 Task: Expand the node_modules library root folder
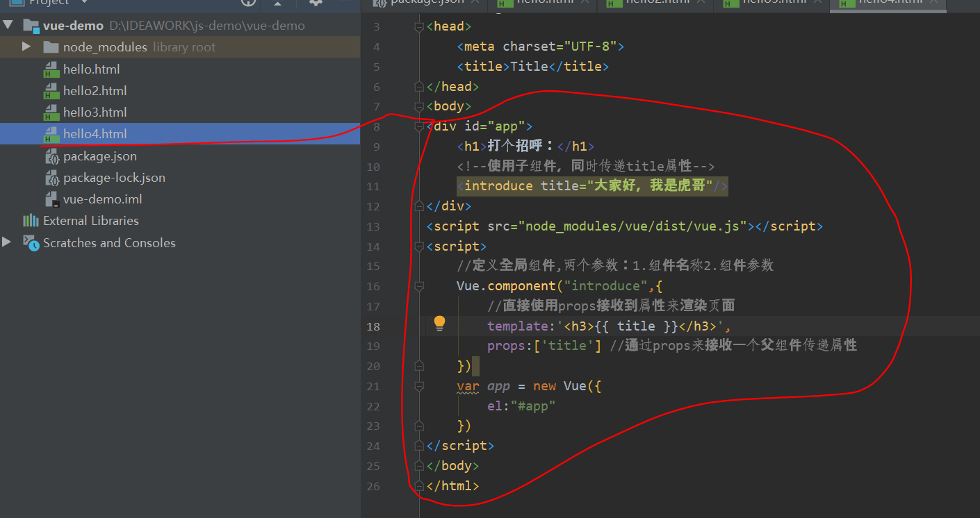tap(26, 47)
